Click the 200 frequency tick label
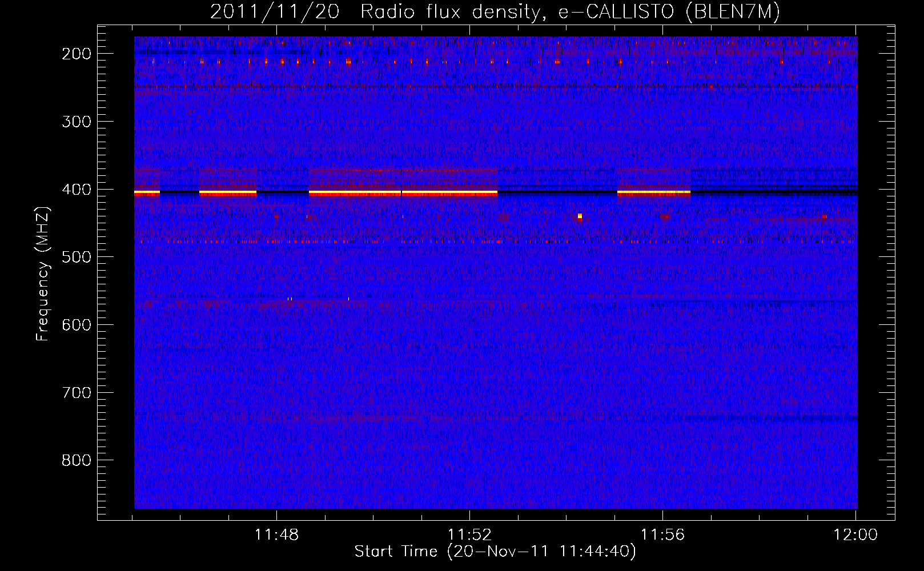This screenshot has width=924, height=571. 77,54
